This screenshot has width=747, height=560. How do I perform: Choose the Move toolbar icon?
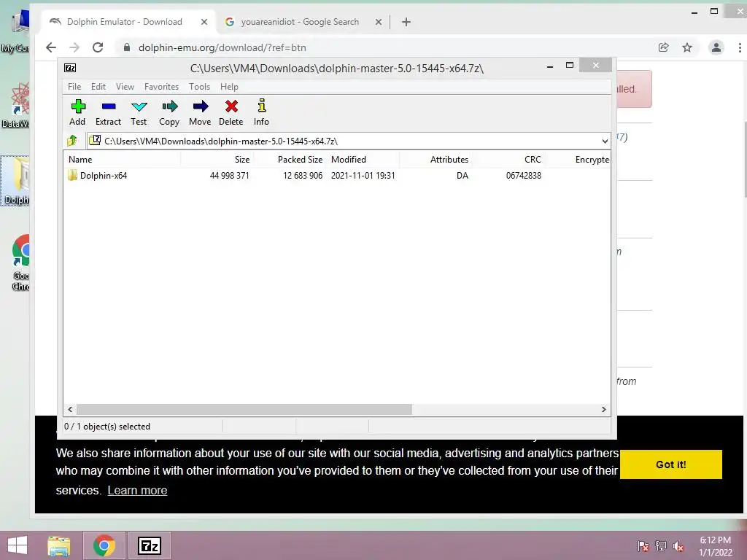coord(200,112)
